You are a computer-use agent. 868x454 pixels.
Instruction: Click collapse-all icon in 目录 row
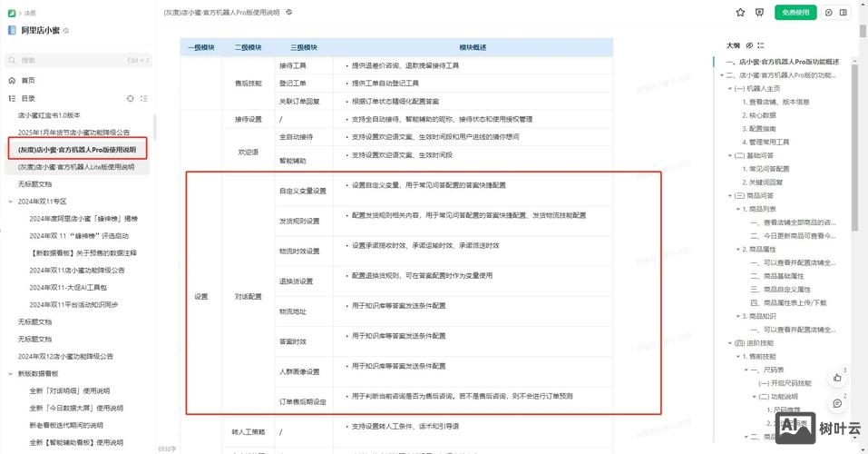(144, 98)
